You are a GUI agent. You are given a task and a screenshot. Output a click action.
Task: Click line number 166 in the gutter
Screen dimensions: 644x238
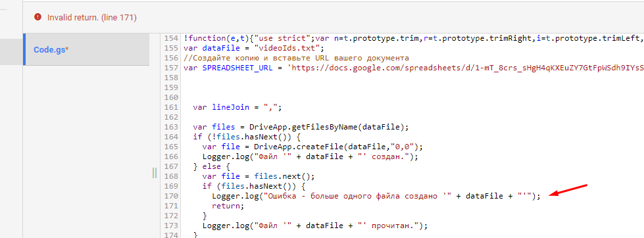click(170, 156)
